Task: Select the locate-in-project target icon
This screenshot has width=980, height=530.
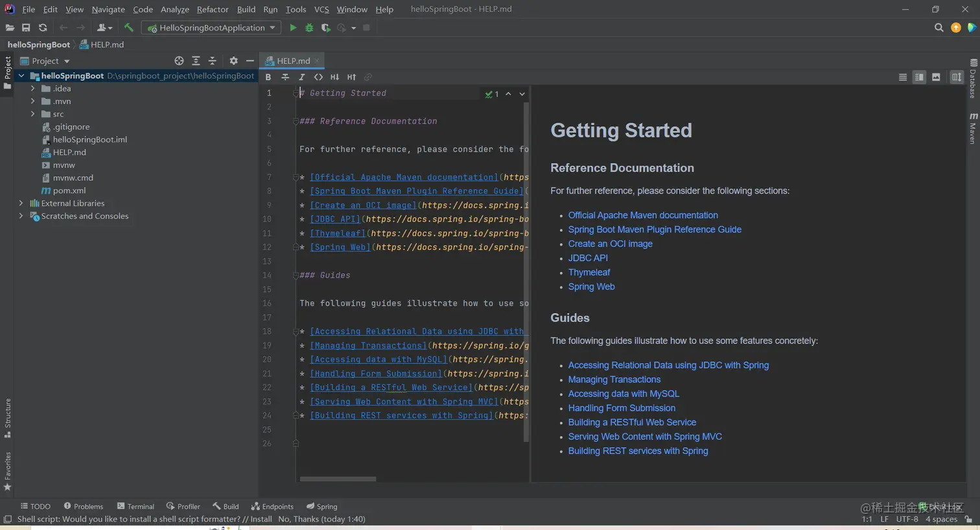Action: [x=179, y=61]
